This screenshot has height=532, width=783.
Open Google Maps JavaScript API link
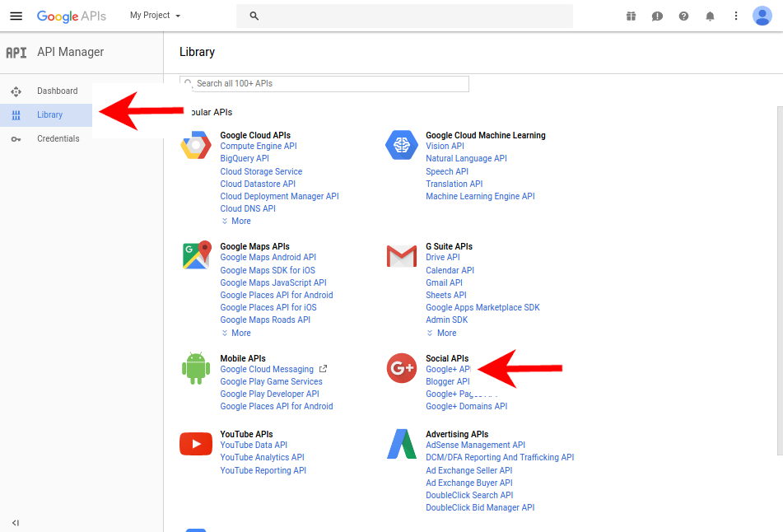click(x=273, y=282)
